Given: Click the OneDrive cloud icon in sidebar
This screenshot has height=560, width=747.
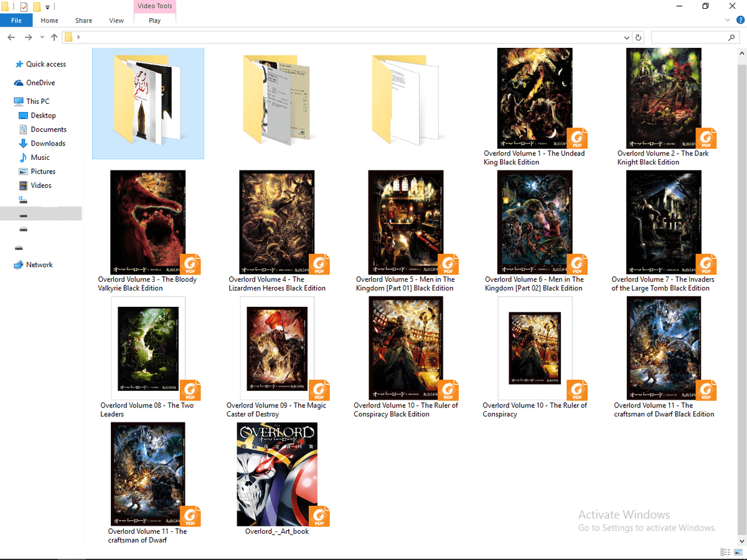Looking at the screenshot, I should coord(19,83).
